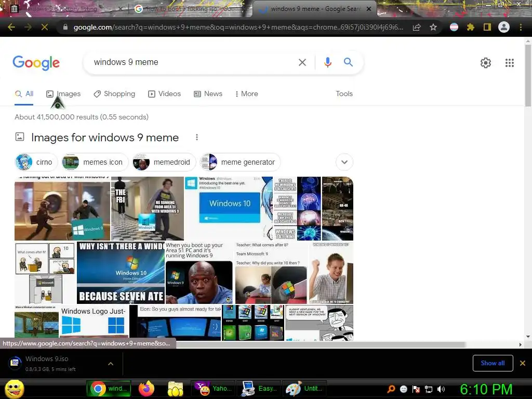Screen dimensions: 532x399
Task: Open the folder icon on the taskbar
Action: 175,389
